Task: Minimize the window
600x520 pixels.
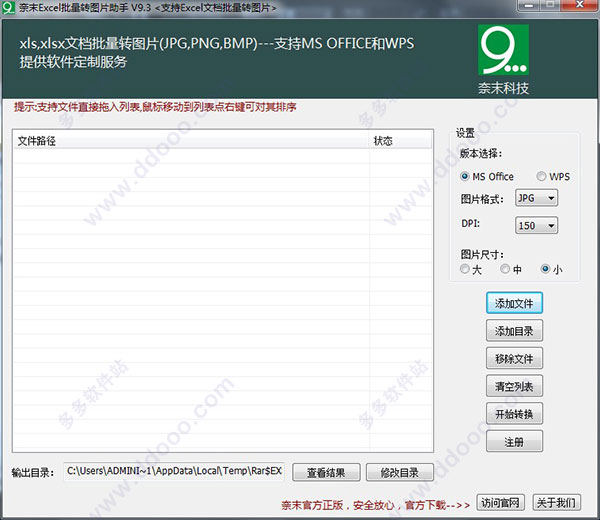Action: (528, 5)
